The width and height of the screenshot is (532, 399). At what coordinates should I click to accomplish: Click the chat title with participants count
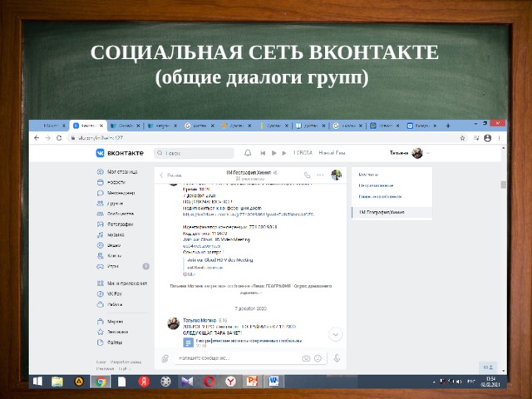(251, 175)
